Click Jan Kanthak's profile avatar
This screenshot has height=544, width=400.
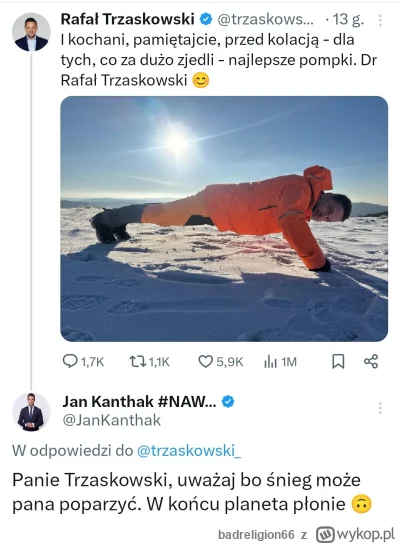[31, 412]
